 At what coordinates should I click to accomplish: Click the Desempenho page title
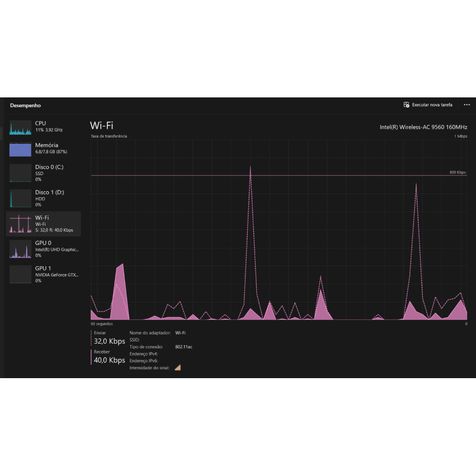[x=25, y=105]
